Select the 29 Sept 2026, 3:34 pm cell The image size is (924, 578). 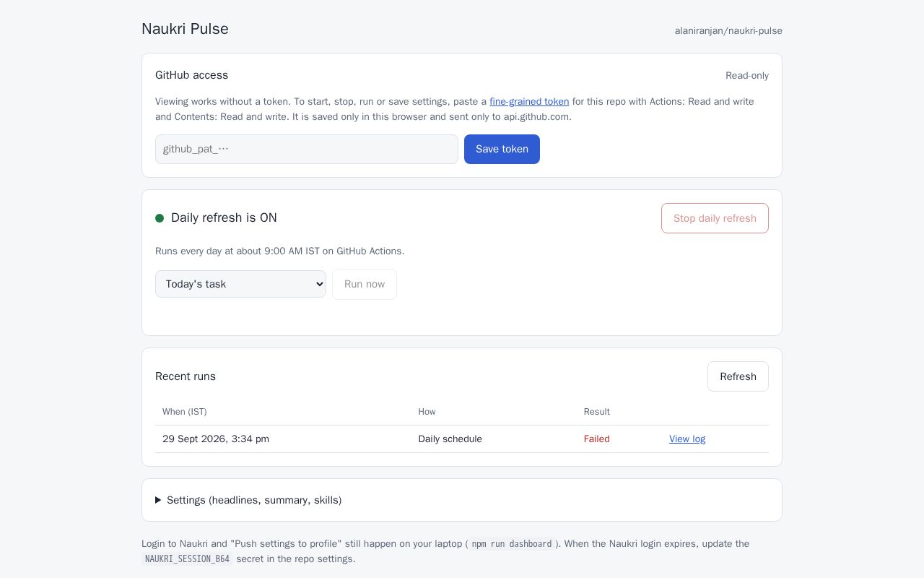pos(216,439)
